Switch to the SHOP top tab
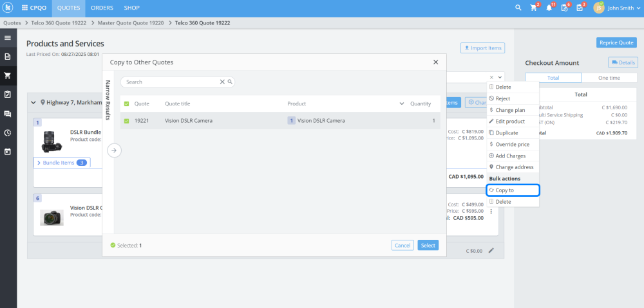644x308 pixels. coord(131,8)
